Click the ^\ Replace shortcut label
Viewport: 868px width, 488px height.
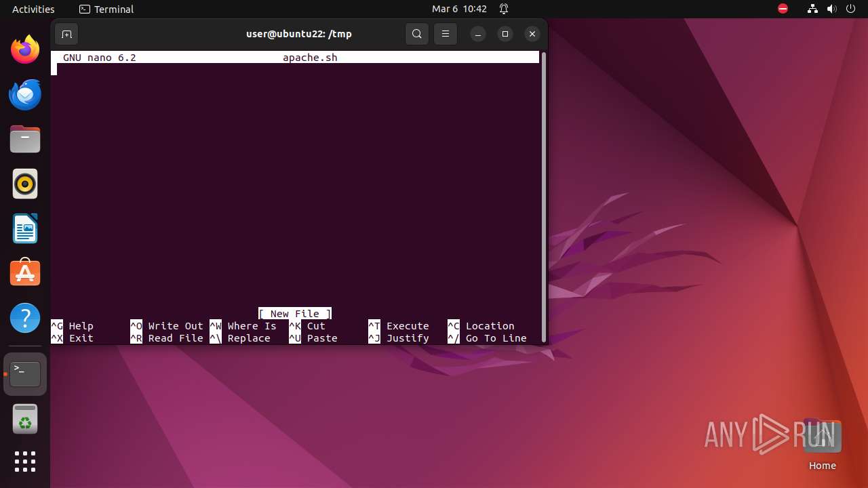click(x=240, y=338)
